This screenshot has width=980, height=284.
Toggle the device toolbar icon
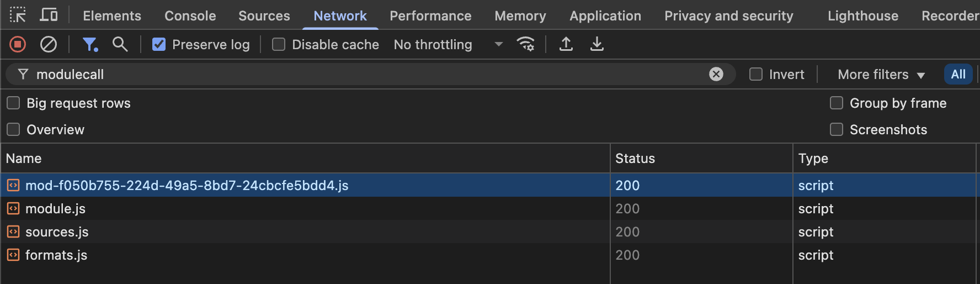tap(49, 15)
